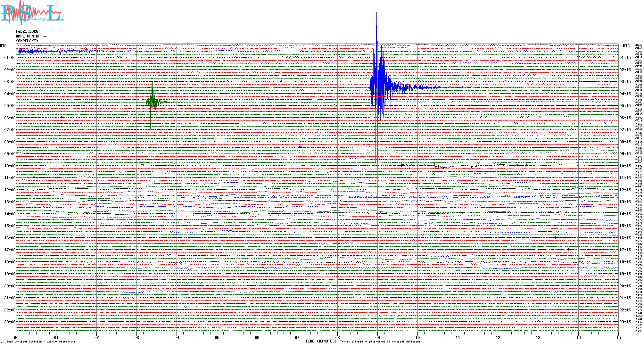Screen dimensions: 644x346
Task: Click the (AMPELAKI) station name text
Action: click(x=27, y=41)
